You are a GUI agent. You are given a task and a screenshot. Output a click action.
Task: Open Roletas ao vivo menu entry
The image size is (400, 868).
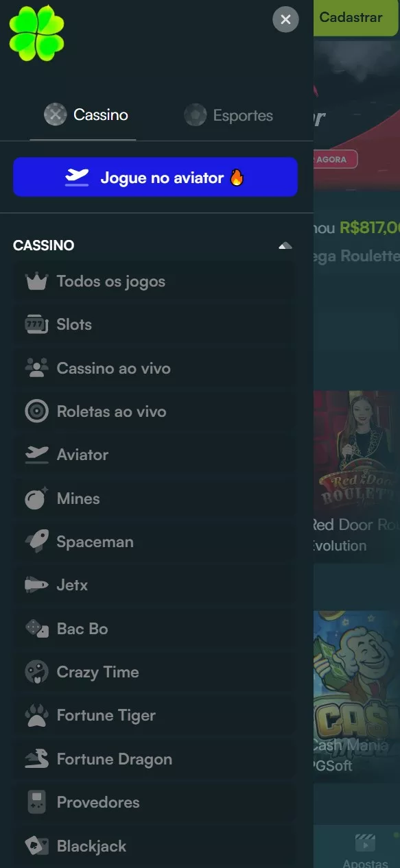155,411
